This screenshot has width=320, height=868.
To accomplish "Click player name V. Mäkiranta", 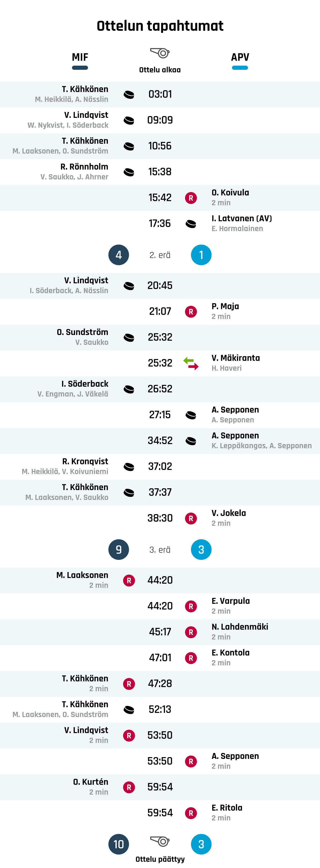I will (x=236, y=358).
